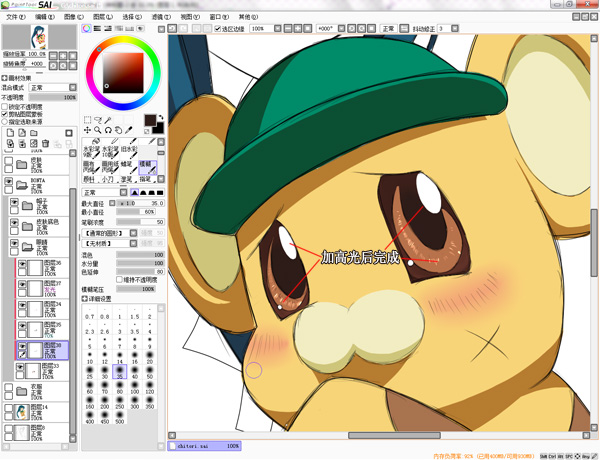
Task: Select the zoom magnifier tool
Action: (98, 130)
